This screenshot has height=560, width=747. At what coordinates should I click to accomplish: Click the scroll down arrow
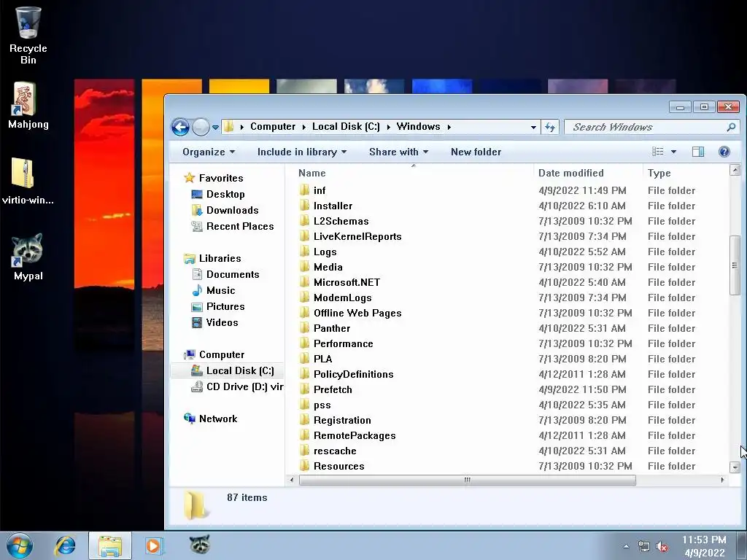[x=735, y=467]
